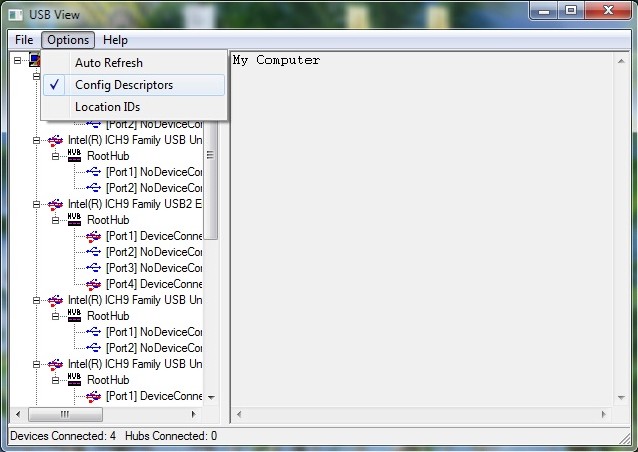Viewport: 638px width, 452px height.
Task: Click the [Port3] USB port icon
Action: 94,268
